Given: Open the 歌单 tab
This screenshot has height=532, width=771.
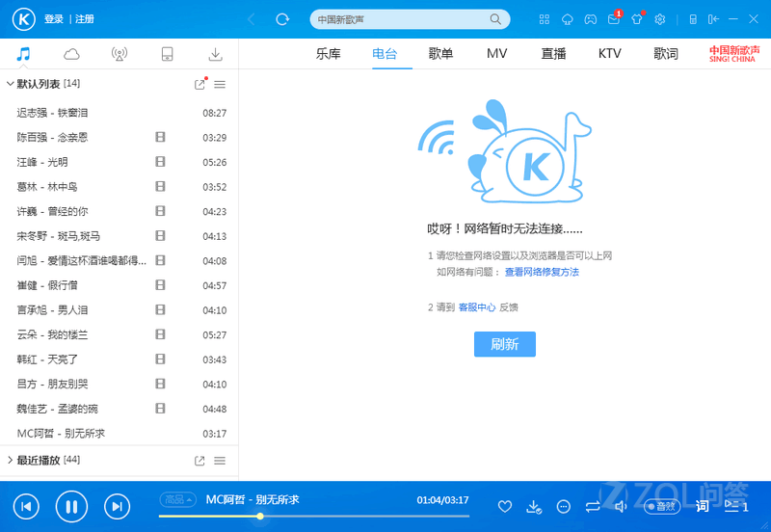Looking at the screenshot, I should tap(440, 54).
